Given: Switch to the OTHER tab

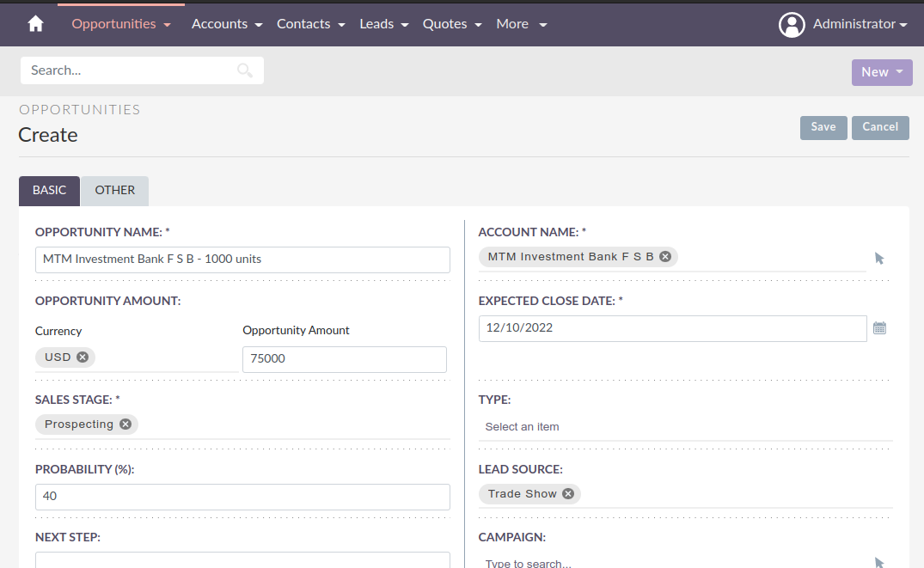Looking at the screenshot, I should click(x=114, y=190).
